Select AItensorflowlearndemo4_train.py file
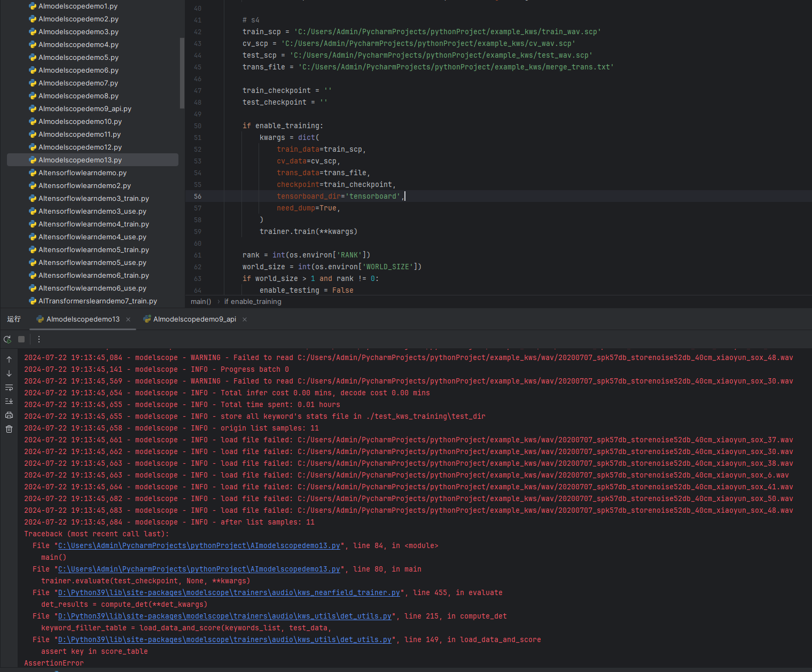This screenshot has width=812, height=672. coord(93,224)
